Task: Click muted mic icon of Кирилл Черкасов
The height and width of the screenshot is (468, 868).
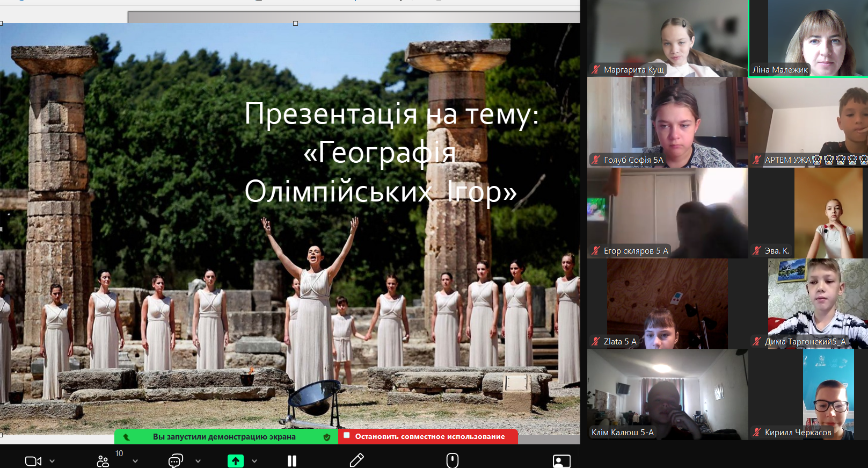Action: [757, 432]
